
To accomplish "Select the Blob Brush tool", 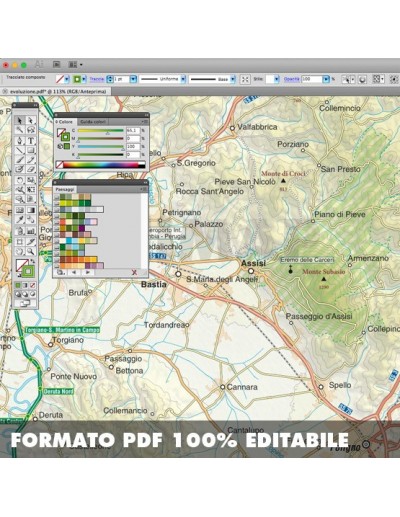I will pyautogui.click(x=20, y=169).
